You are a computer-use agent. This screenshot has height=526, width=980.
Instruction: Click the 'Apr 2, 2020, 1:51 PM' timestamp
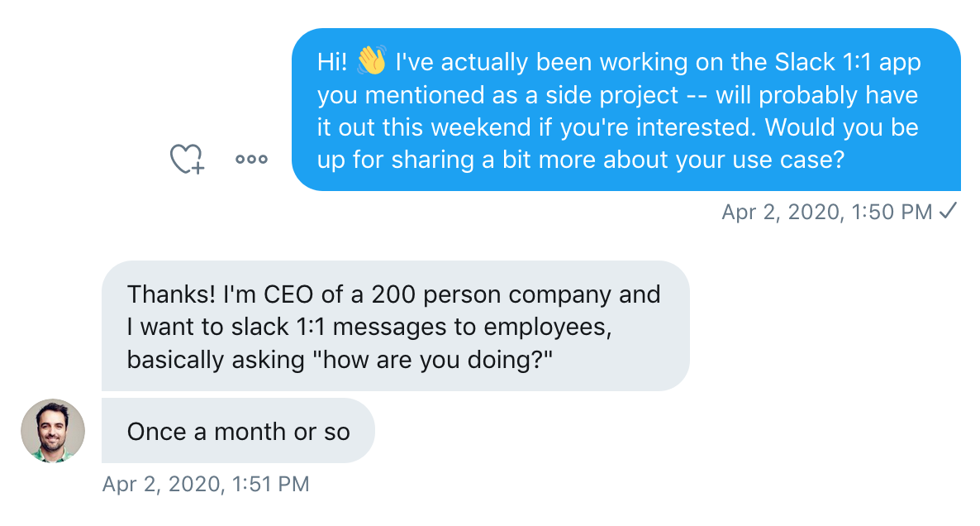pyautogui.click(x=206, y=484)
